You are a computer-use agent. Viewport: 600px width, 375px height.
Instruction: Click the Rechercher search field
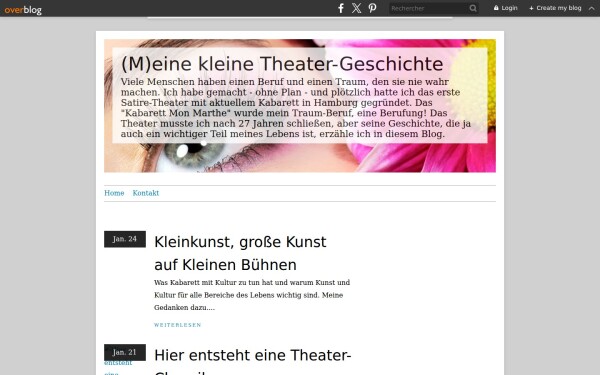click(x=428, y=8)
